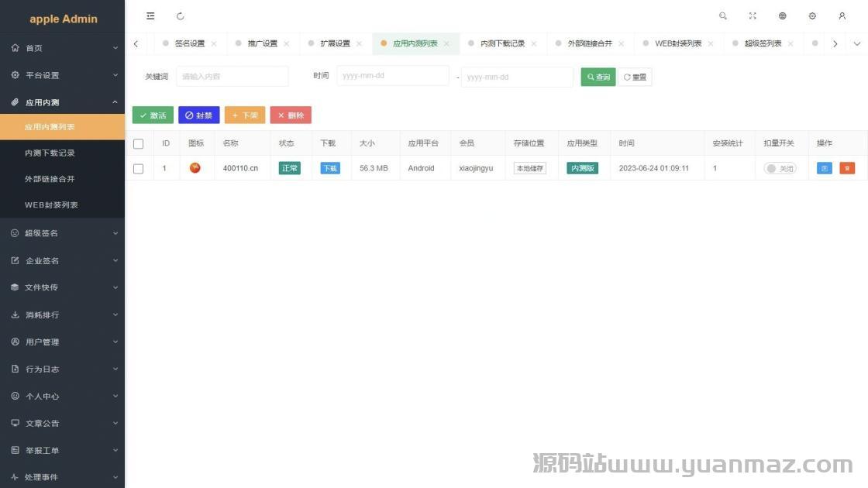Check the select-all header checkbox
Viewport: 868px width, 488px height.
coord(139,144)
